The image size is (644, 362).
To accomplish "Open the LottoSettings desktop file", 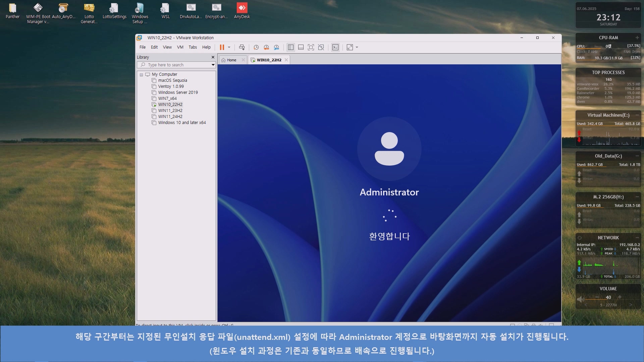I will pos(114,11).
